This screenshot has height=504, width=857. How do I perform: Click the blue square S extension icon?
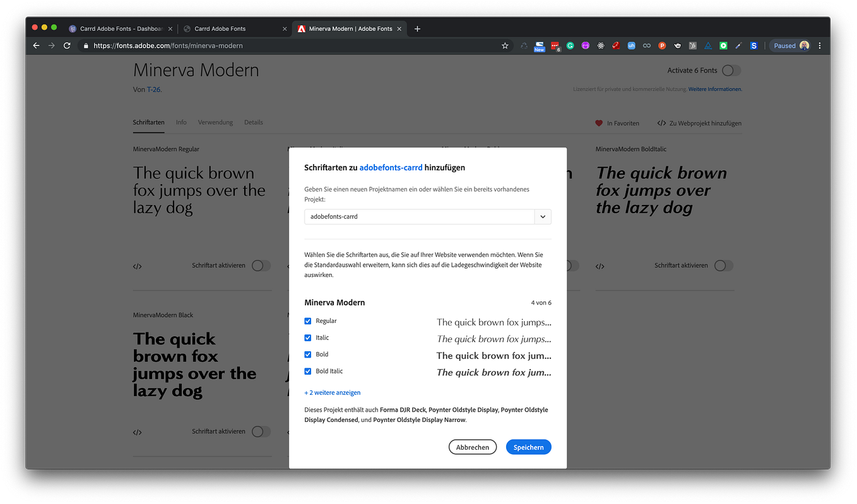[754, 45]
